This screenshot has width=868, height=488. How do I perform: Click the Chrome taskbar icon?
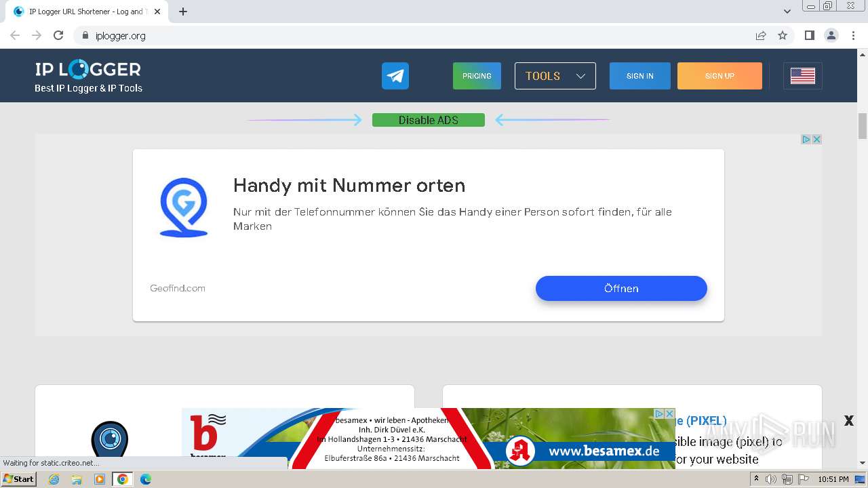pyautogui.click(x=123, y=479)
